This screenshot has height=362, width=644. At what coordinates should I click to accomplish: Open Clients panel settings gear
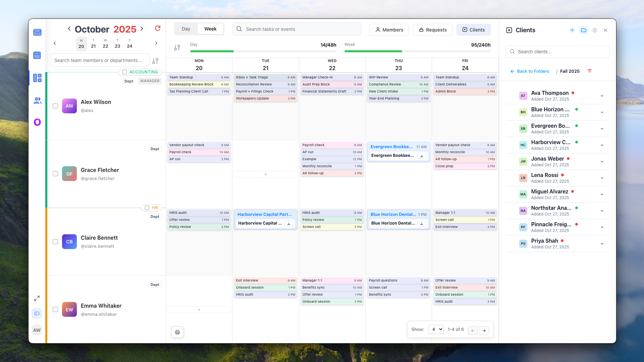[x=595, y=30]
